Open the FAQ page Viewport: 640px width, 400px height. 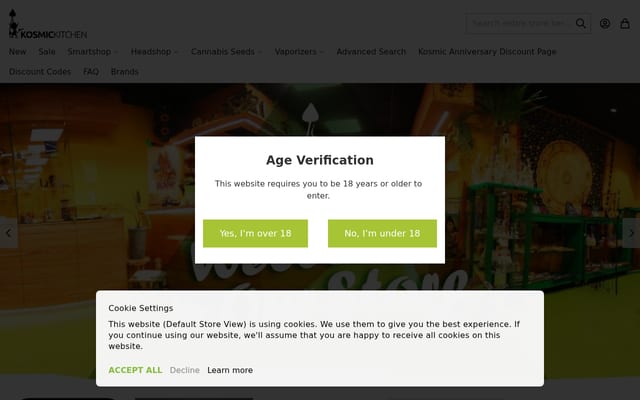pos(91,72)
